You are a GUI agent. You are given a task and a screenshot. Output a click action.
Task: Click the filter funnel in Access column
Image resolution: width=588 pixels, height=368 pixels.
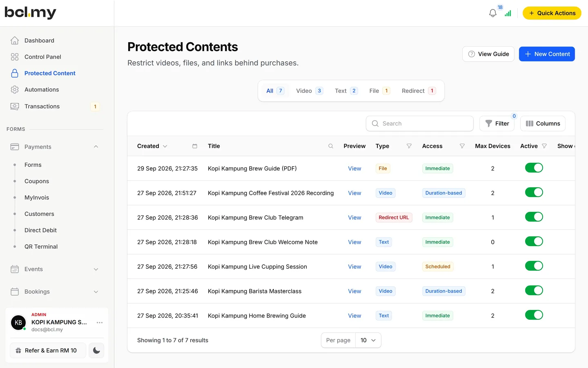(x=462, y=146)
